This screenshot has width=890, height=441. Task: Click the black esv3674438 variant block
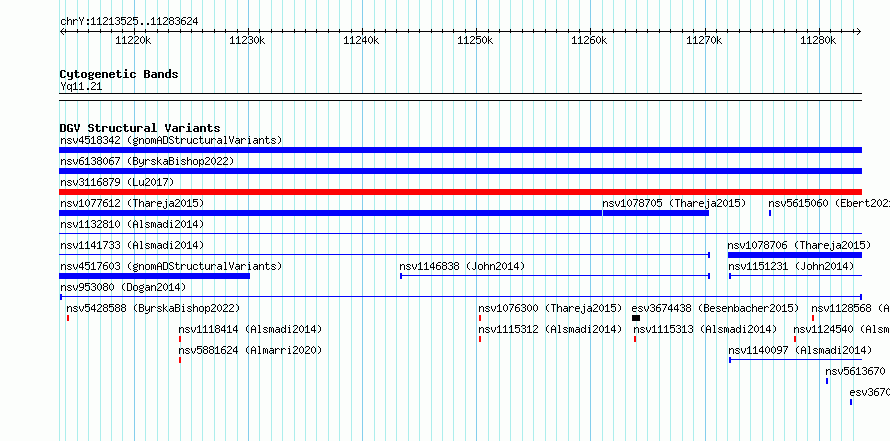(636, 318)
